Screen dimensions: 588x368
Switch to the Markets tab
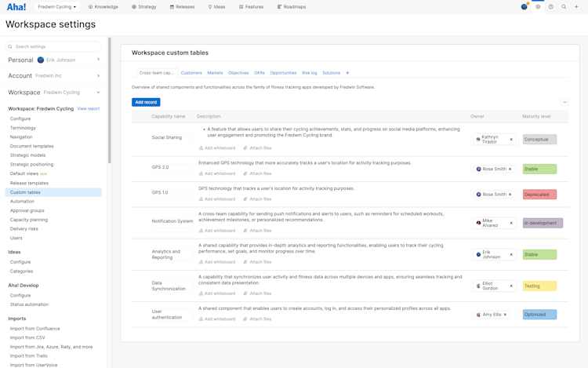[x=215, y=73]
